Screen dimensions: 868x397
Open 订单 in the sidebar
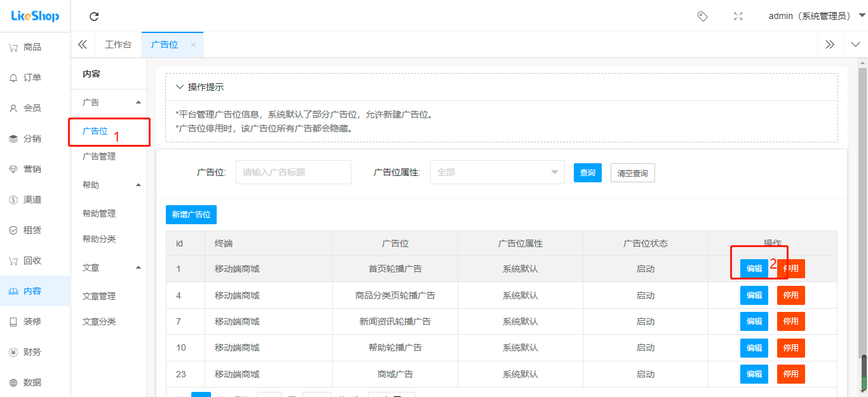click(x=35, y=77)
